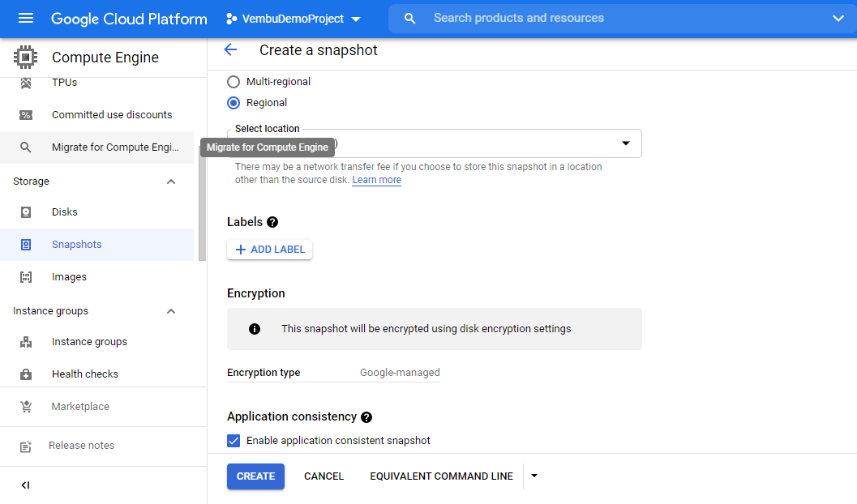Screen dimensions: 857x504
Task: Click the Labels help question mark icon
Action: click(272, 222)
